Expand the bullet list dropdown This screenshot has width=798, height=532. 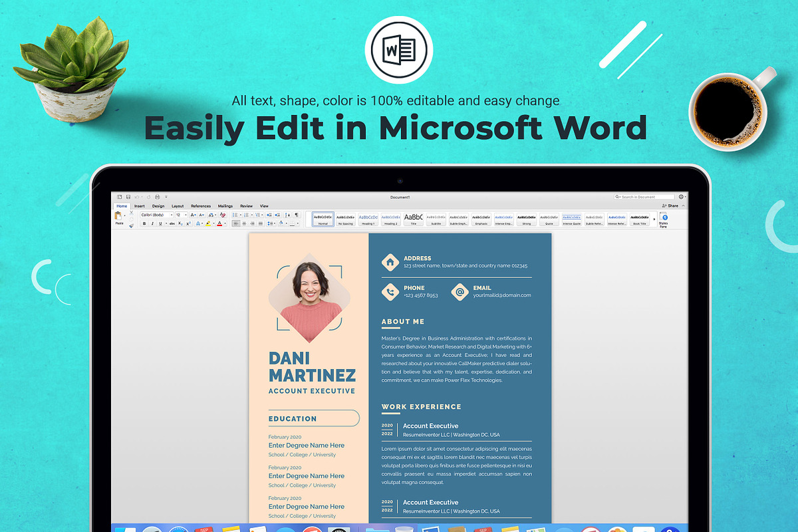click(x=241, y=215)
